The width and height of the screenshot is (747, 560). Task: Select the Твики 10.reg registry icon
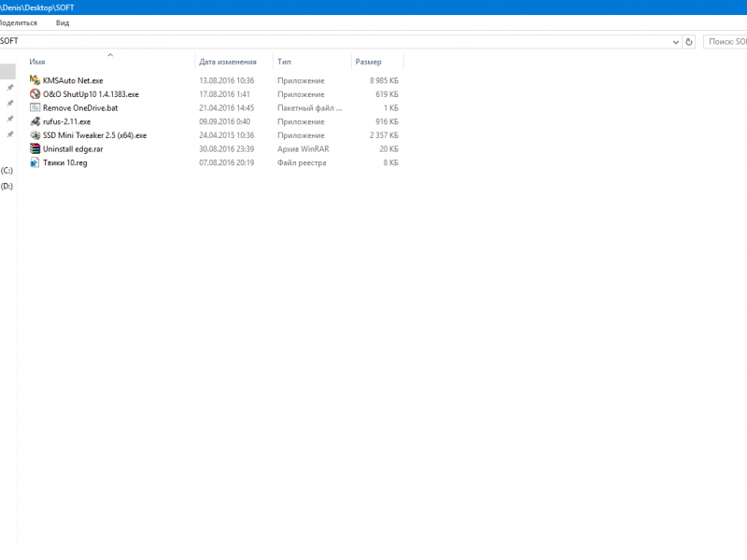click(35, 162)
